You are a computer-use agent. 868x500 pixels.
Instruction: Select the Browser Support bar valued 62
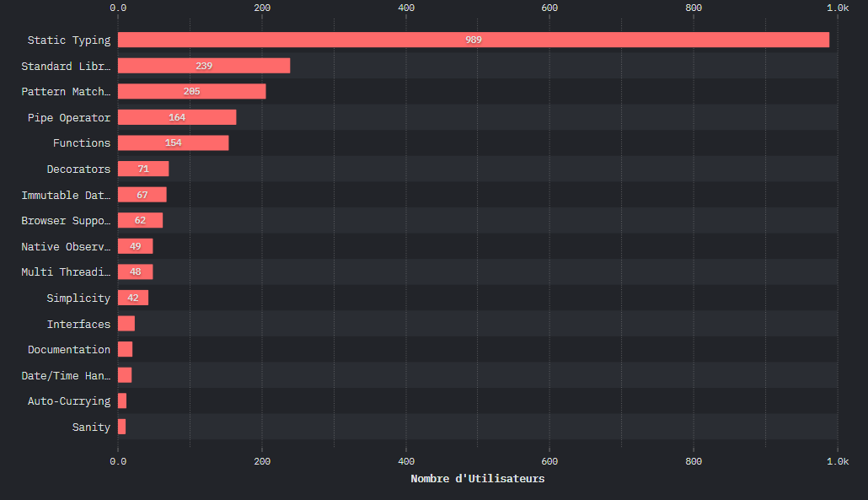point(140,221)
